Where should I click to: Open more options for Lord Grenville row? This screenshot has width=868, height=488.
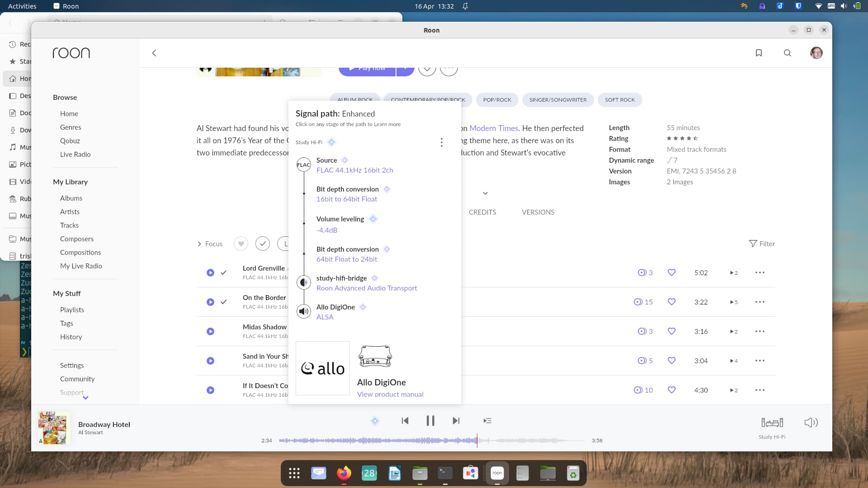(759, 272)
